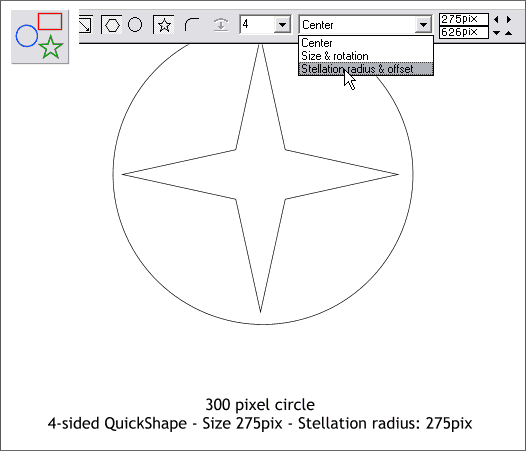This screenshot has height=451, width=526.
Task: Click the Center combo box field
Action: (365, 25)
